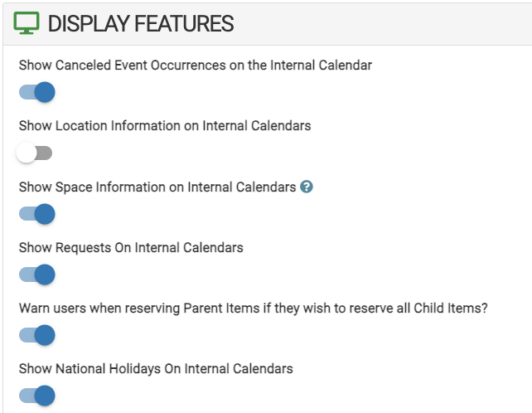Select the Show Location Information label text

[165, 126]
